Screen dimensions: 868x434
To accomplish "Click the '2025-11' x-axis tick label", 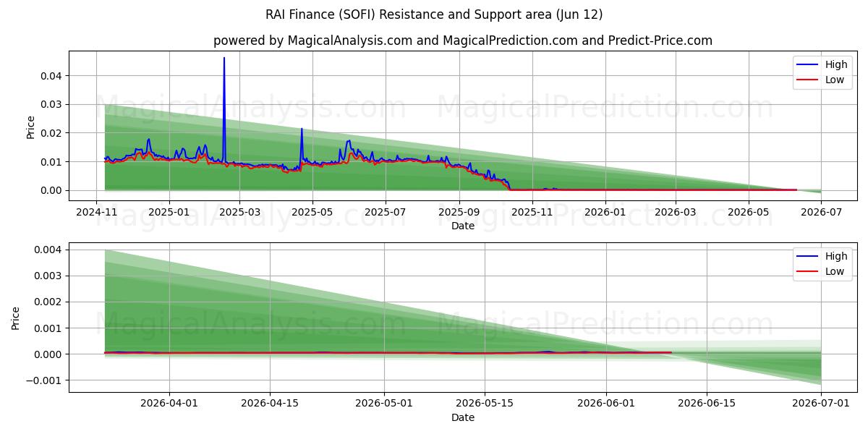I will coord(533,212).
